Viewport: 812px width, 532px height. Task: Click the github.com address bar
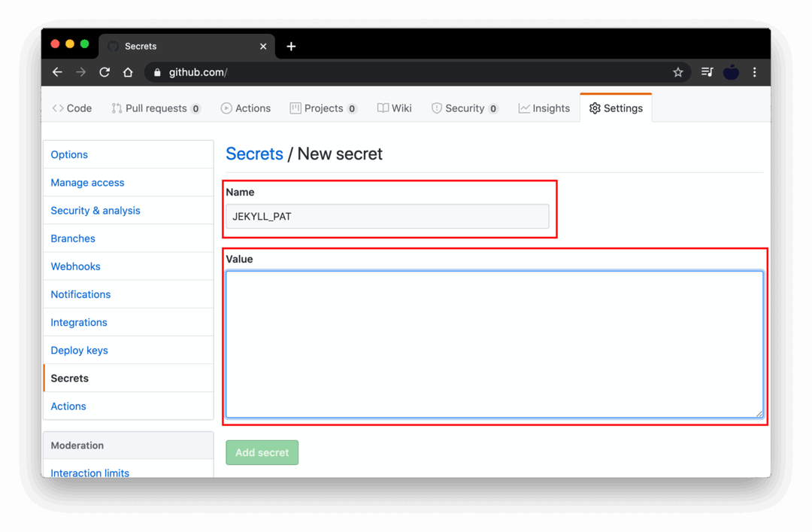point(414,72)
